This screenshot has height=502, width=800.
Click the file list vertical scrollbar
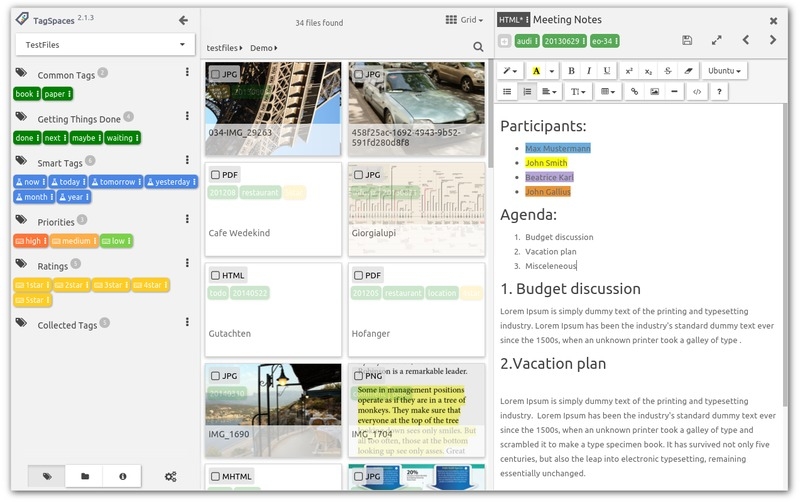490,115
